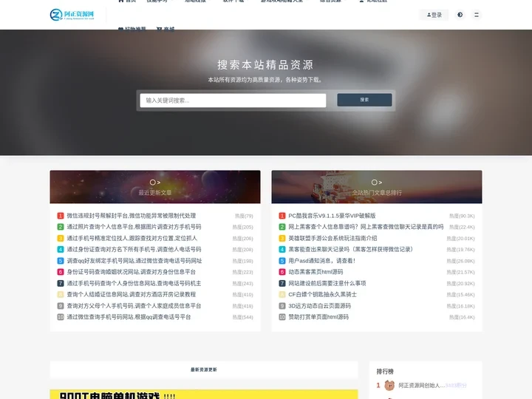Open the 全站热门文章总排行 banner heading
This screenshot has width=532, height=399.
(x=377, y=192)
